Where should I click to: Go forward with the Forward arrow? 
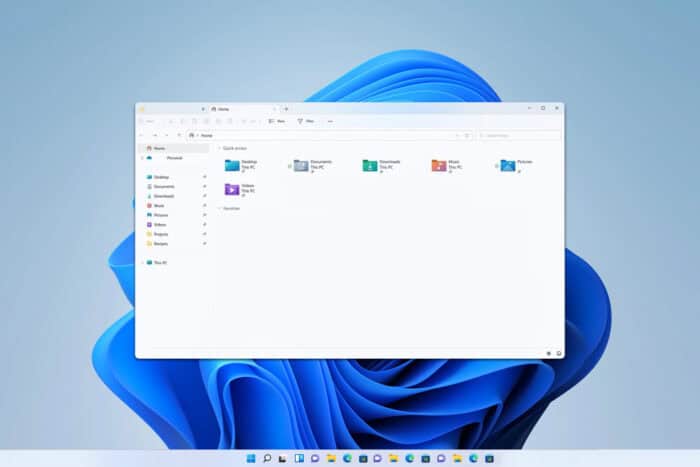[155, 135]
